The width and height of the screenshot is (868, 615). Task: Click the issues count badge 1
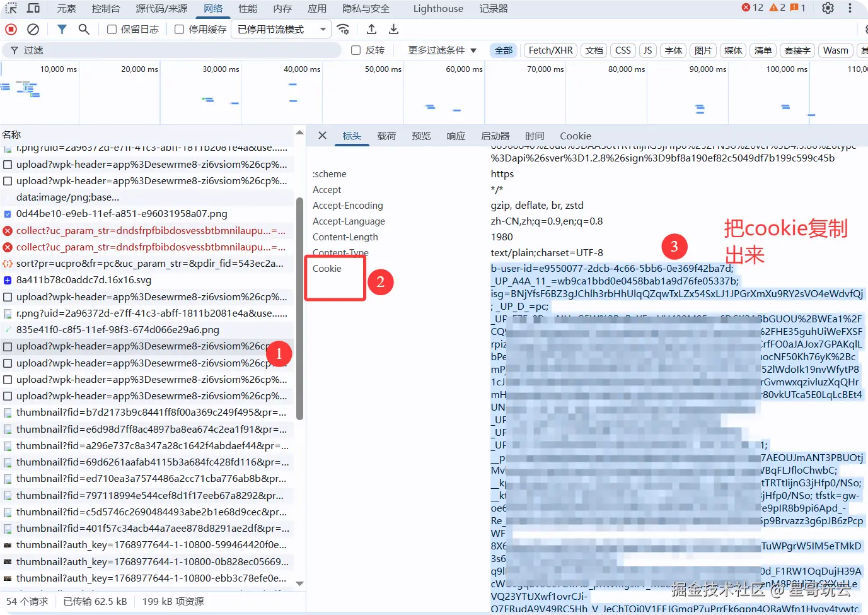pos(797,8)
